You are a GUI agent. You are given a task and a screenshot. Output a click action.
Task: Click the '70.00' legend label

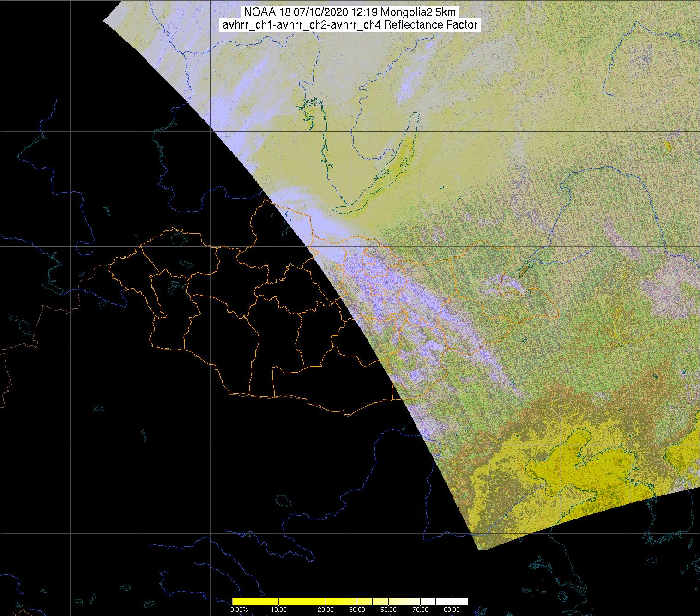click(420, 610)
